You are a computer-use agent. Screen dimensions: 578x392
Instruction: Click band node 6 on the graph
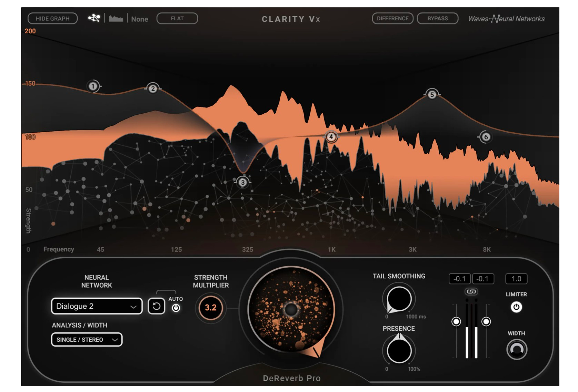point(486,137)
